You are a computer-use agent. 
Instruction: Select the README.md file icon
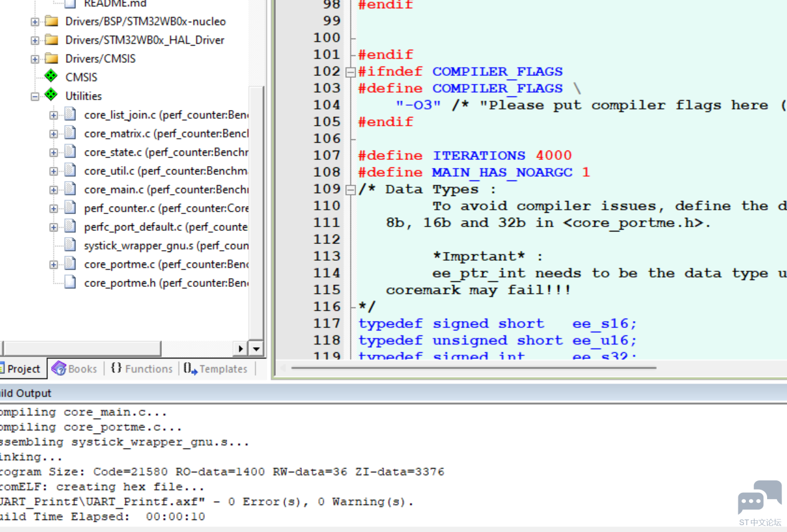point(71,3)
